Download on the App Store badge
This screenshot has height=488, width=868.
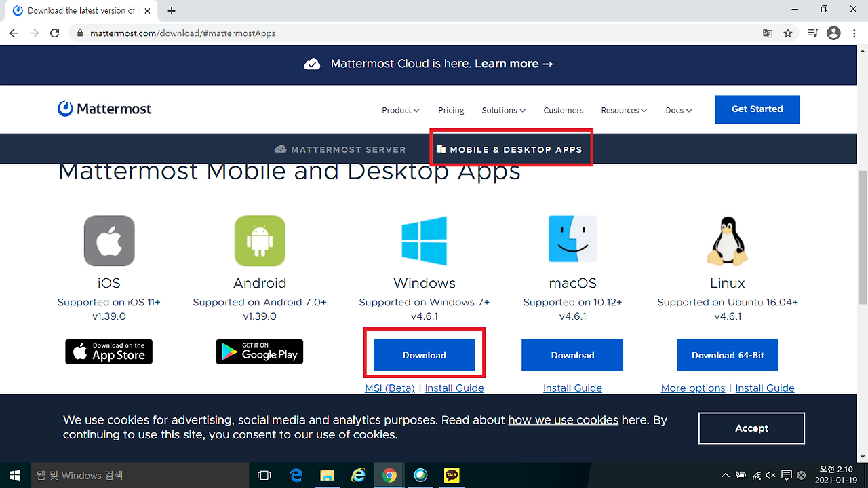click(109, 352)
